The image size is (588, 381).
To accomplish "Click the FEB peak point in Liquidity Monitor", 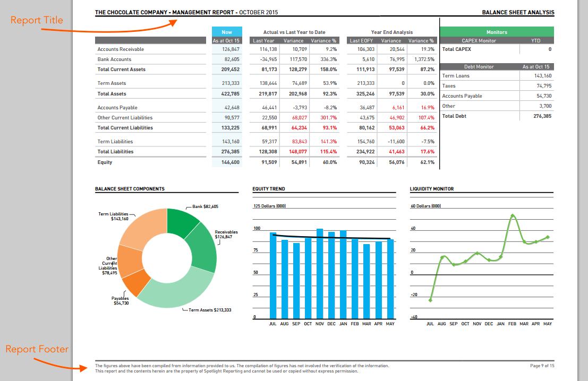I will tap(512, 216).
